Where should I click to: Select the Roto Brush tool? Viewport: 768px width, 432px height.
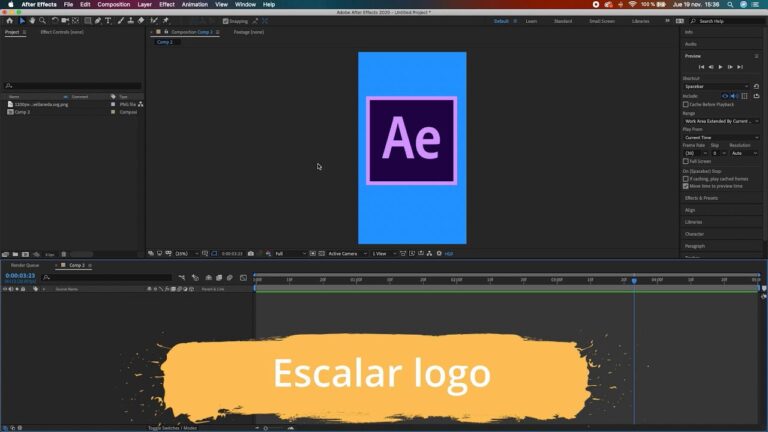(154, 21)
